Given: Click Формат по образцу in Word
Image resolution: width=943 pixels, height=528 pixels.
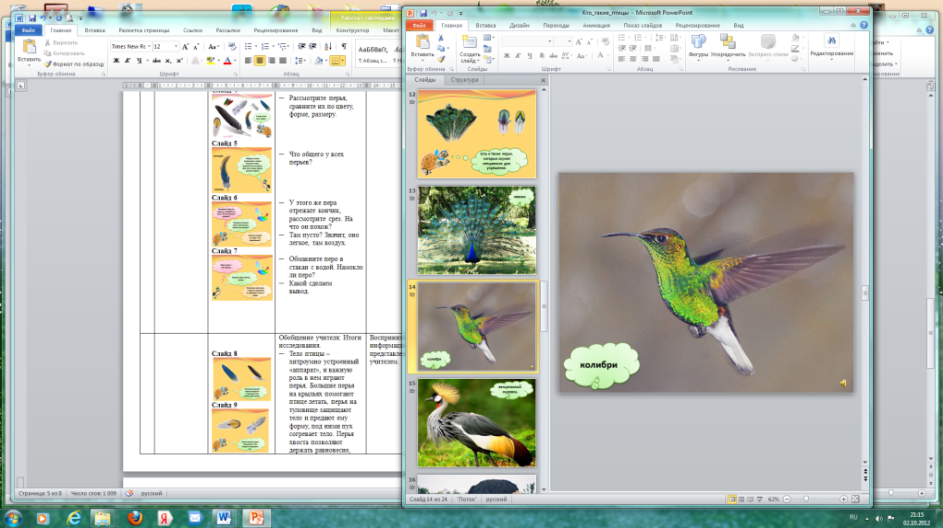Looking at the screenshot, I should click(74, 64).
